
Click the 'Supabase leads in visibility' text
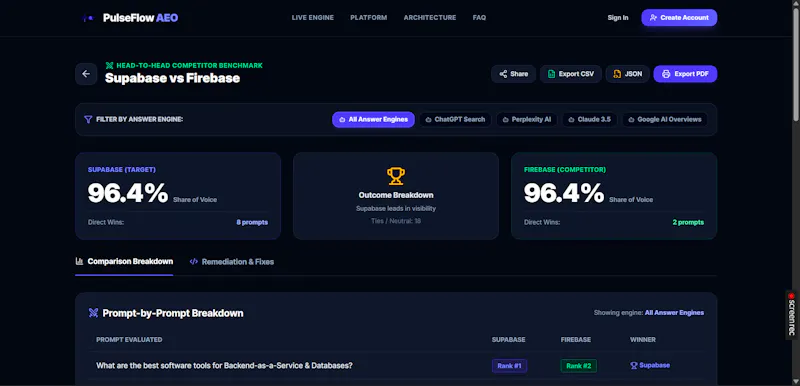[x=396, y=209]
